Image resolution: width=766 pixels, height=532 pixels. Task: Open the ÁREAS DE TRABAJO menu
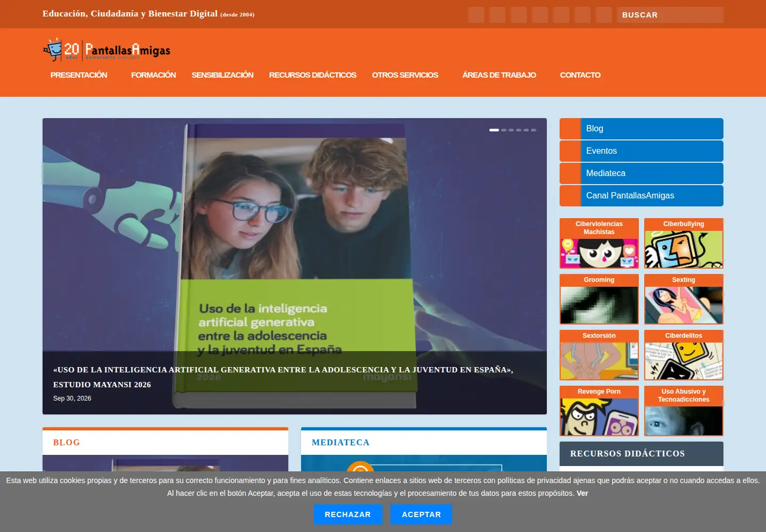[499, 75]
